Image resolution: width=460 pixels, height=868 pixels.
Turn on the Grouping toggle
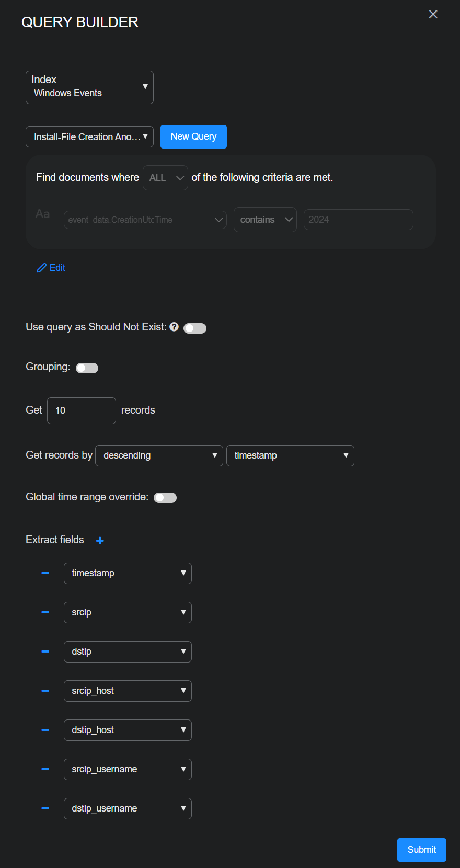(87, 368)
